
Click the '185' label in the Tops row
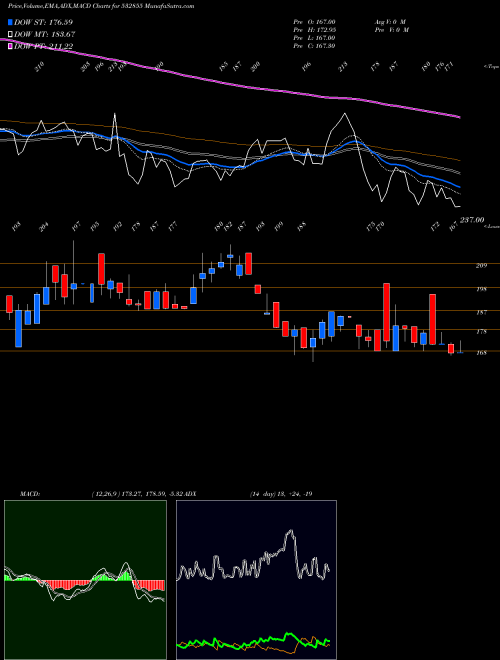pos(223,66)
